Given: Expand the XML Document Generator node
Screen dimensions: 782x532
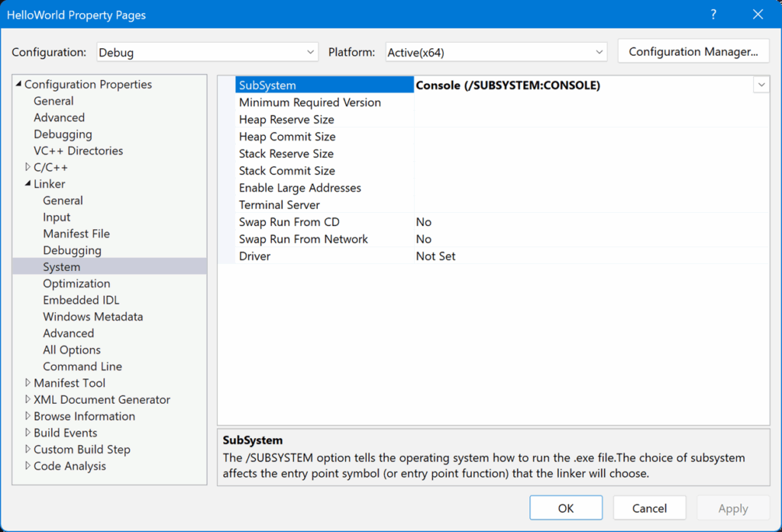Looking at the screenshot, I should [28, 400].
